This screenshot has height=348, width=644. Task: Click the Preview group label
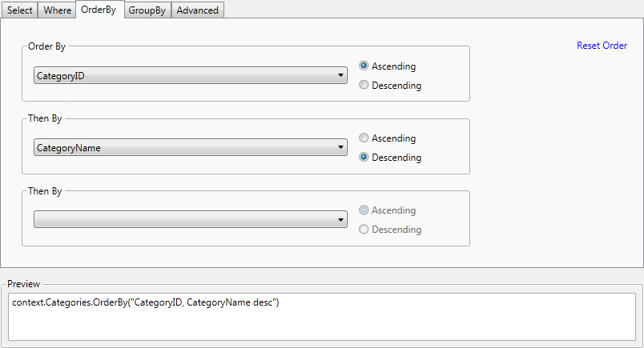23,284
